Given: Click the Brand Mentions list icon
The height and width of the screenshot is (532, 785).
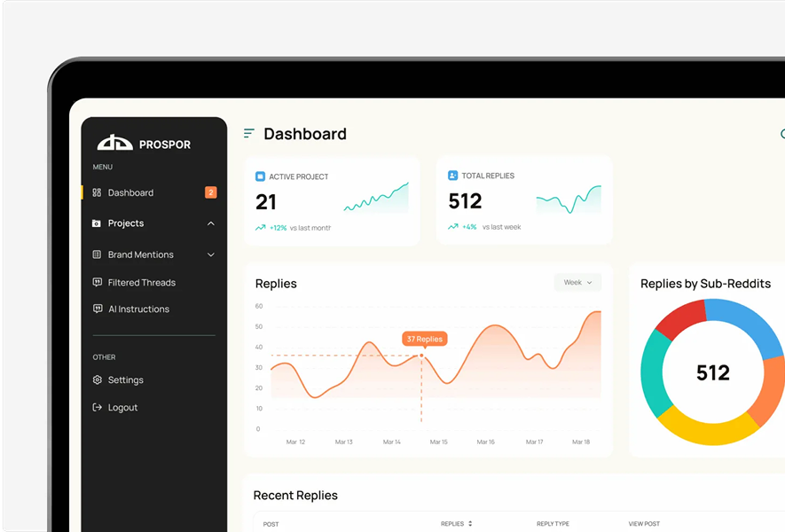Looking at the screenshot, I should pyautogui.click(x=97, y=254).
